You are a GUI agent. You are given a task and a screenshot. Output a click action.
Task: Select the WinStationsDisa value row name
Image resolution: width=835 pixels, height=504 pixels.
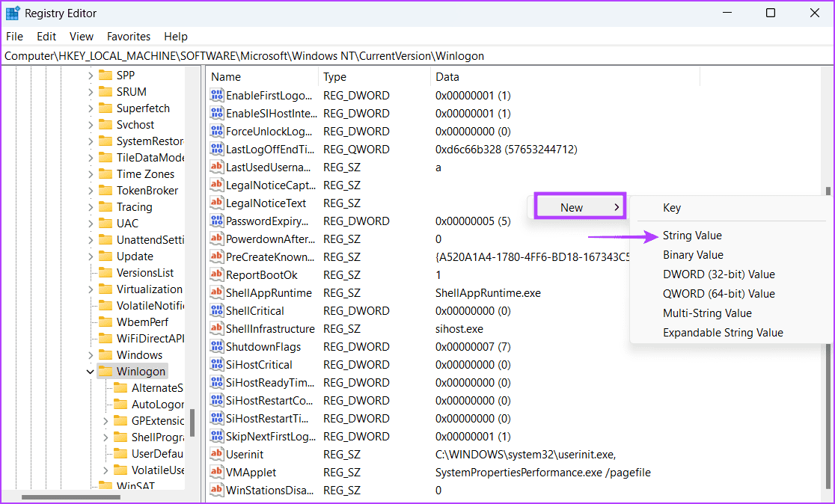[269, 490]
